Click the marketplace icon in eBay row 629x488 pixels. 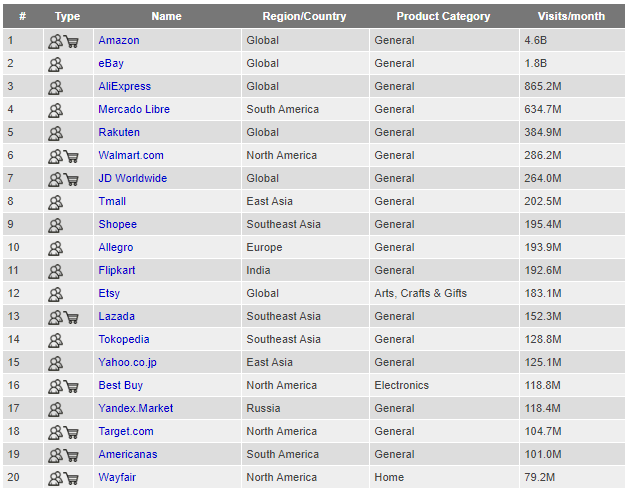click(55, 64)
